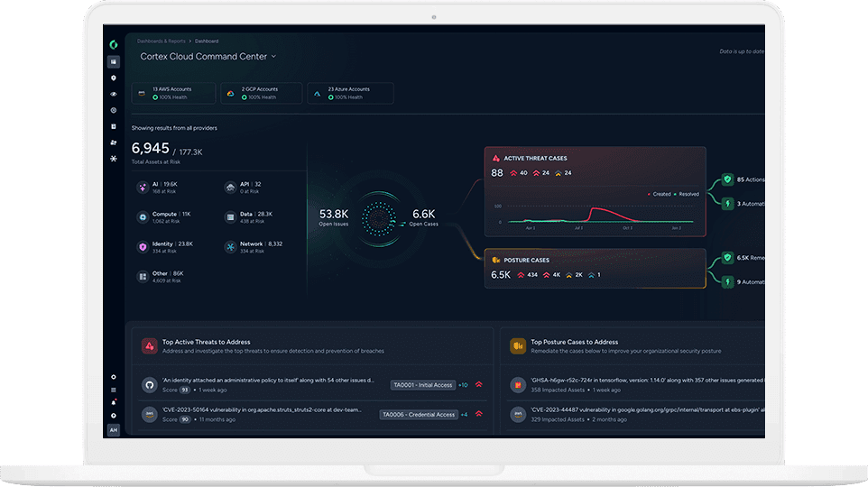Image resolution: width=868 pixels, height=487 pixels.
Task: Click the 6.5K posture cases count
Action: pyautogui.click(x=501, y=275)
